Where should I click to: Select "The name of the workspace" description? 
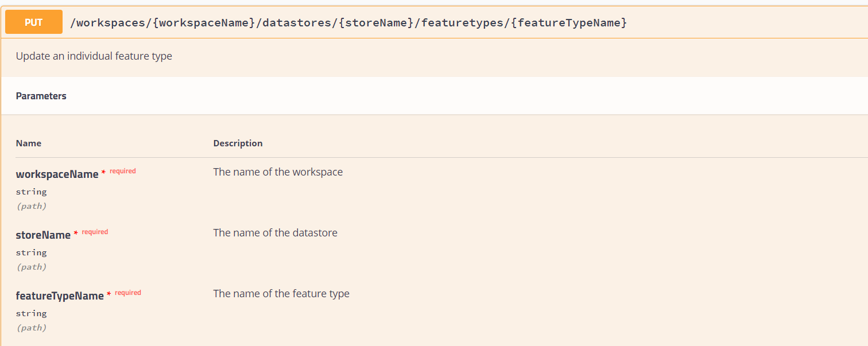tap(278, 172)
